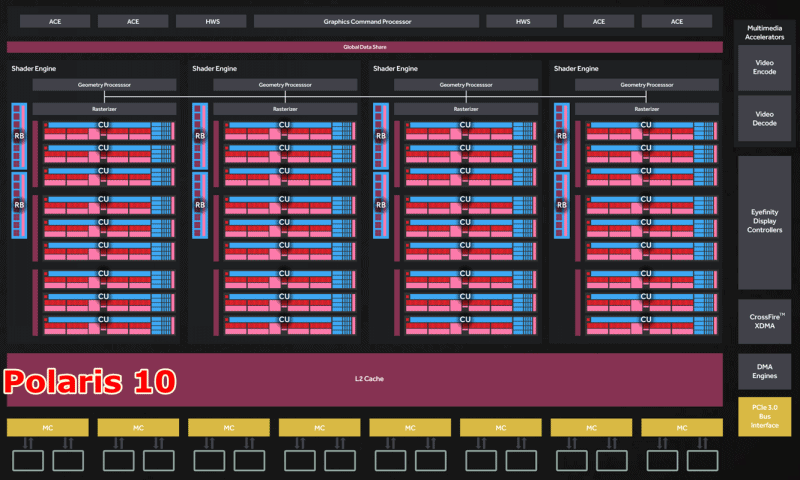Click the Geometry Processor in the leftmost Shader Engine
This screenshot has height=480, width=800.
[x=97, y=86]
